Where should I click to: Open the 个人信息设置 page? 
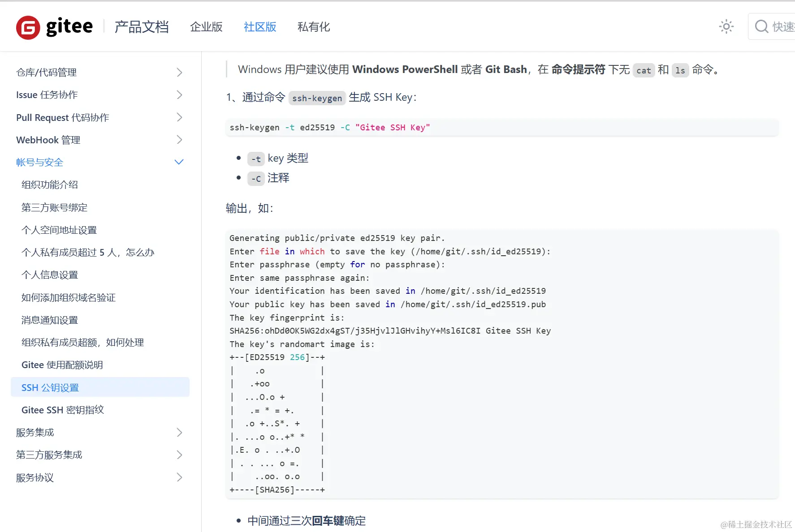tap(50, 275)
